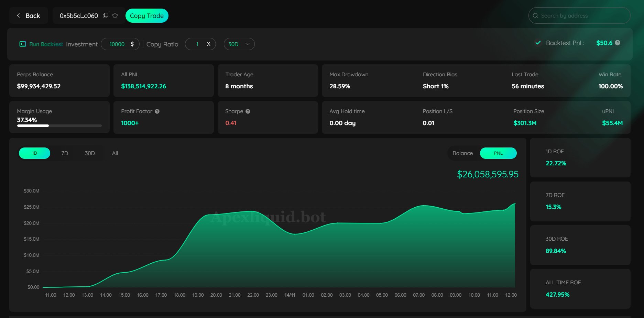Image resolution: width=644 pixels, height=318 pixels.
Task: Select the 7D chart tab
Action: pyautogui.click(x=65, y=153)
